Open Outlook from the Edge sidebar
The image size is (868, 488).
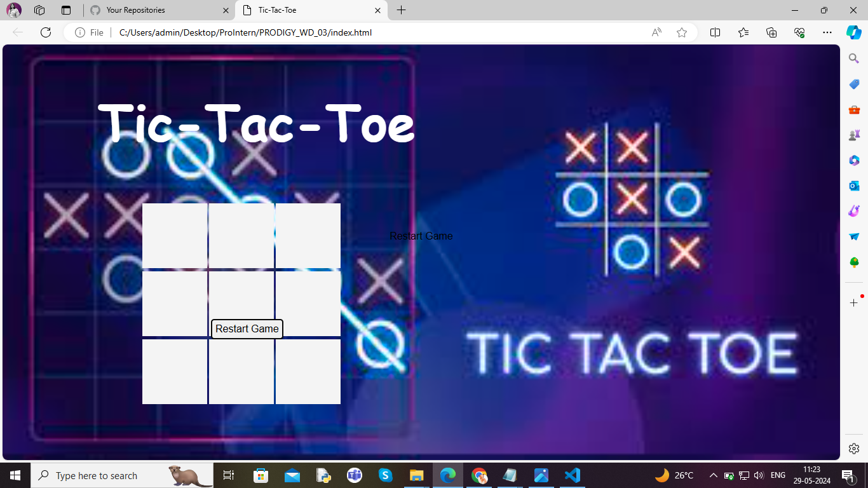coord(854,186)
